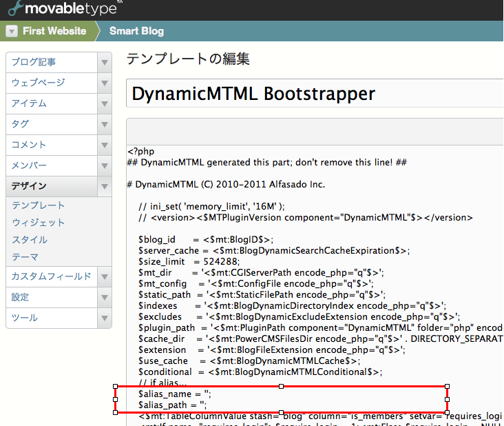Click the $static_path StaticFilePath line

tap(262, 295)
